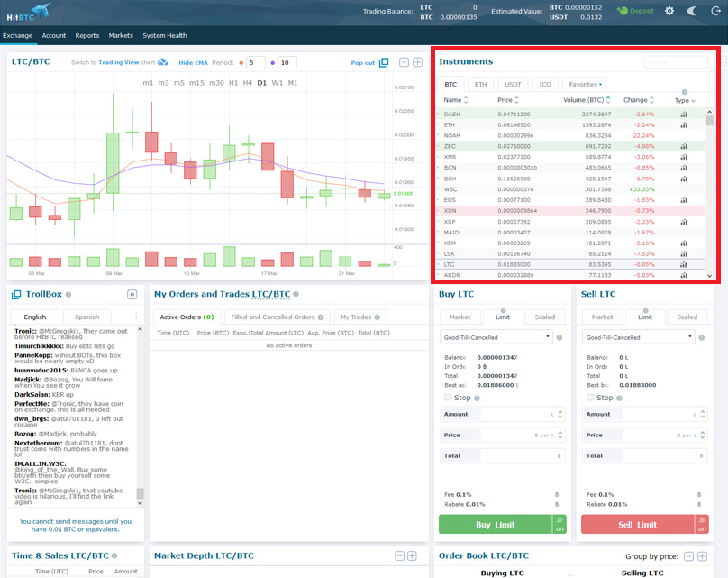Open Good-Till-Cancelled dropdown in Buy LTC

(x=496, y=337)
